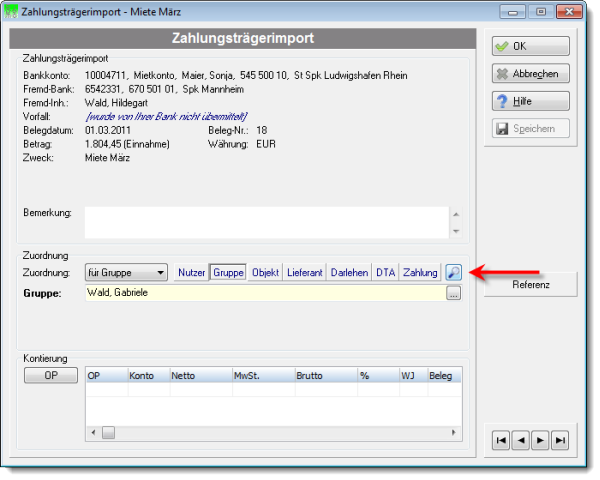Click the Referenz button
This screenshot has height=480, width=600.
coord(530,284)
